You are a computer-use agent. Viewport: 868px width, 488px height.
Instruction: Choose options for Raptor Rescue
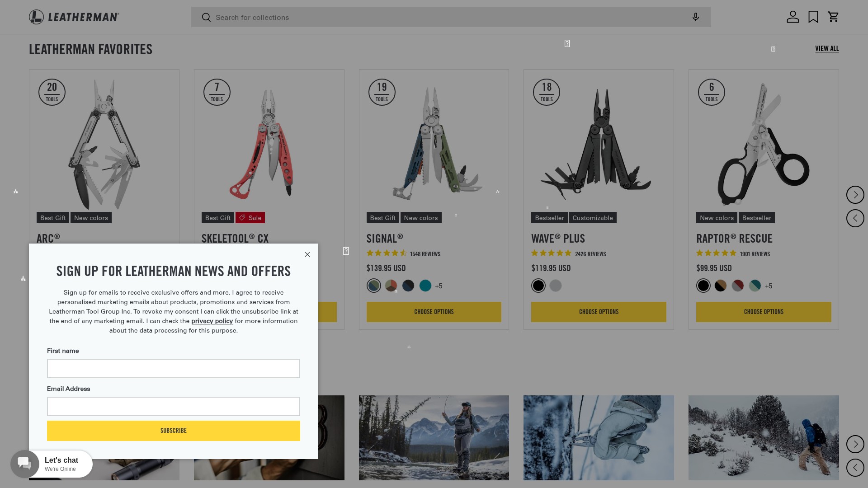point(764,312)
